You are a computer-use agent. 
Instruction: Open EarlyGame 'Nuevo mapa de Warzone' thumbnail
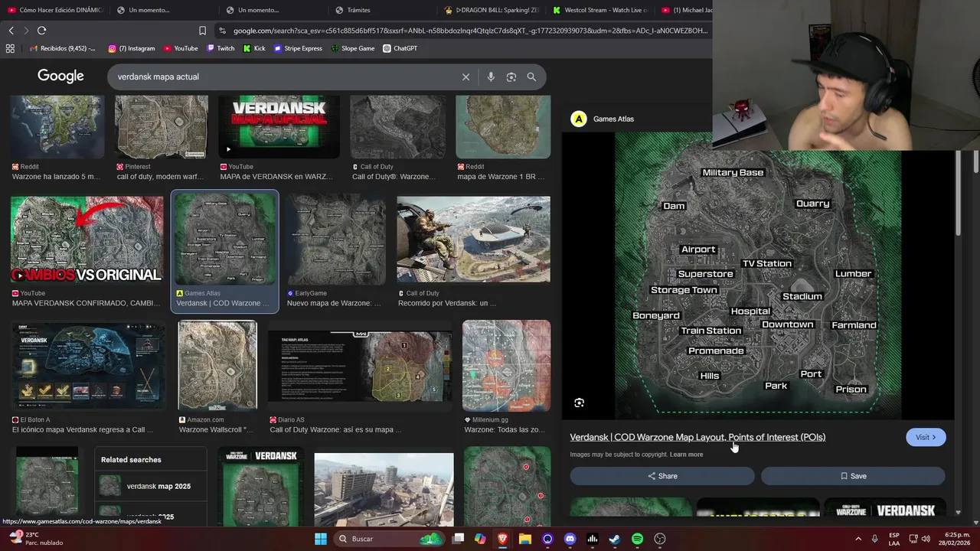336,240
